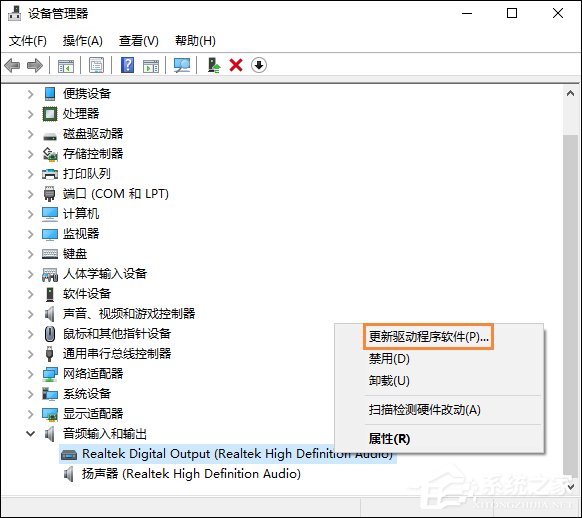Viewport: 582px width, 518px height.
Task: Select the 便携设备 device icon
Action: (x=50, y=94)
